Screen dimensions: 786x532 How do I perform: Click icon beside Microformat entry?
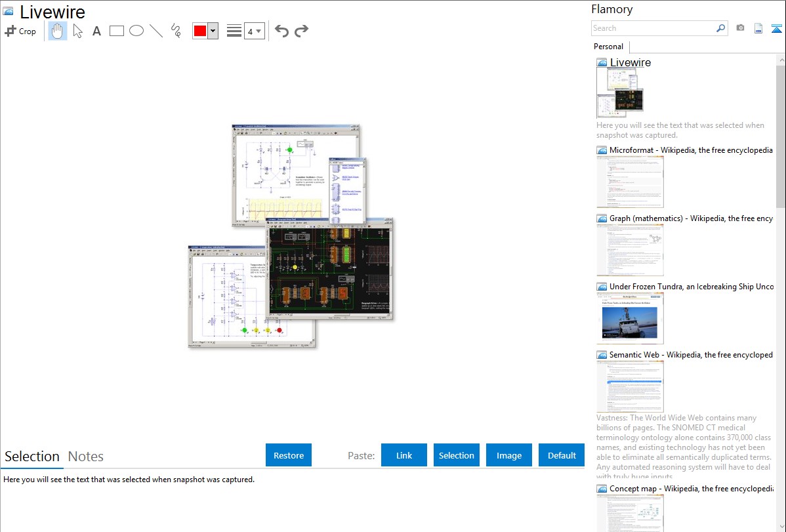[602, 150]
